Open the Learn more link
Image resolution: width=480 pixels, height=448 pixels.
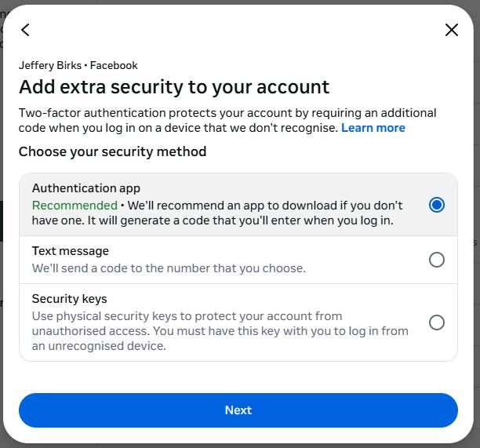(373, 128)
